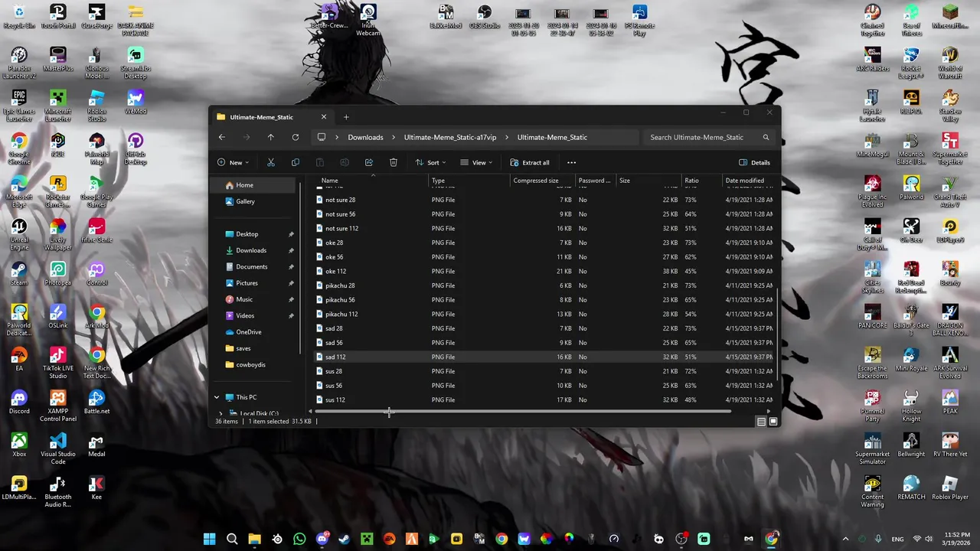Screen dimensions: 980x551
Task: Open Discord desktop shortcut
Action: click(19, 403)
